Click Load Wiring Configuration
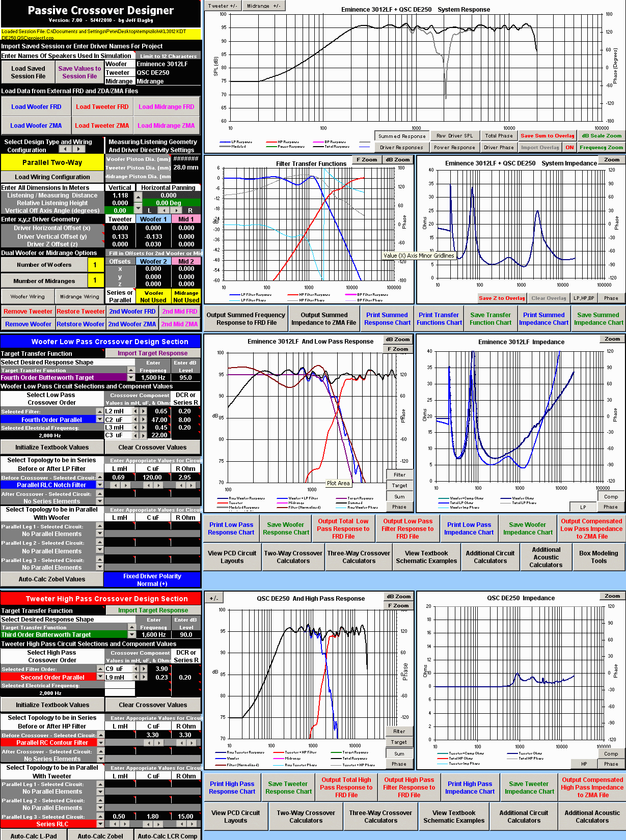The width and height of the screenshot is (626, 840). click(52, 177)
